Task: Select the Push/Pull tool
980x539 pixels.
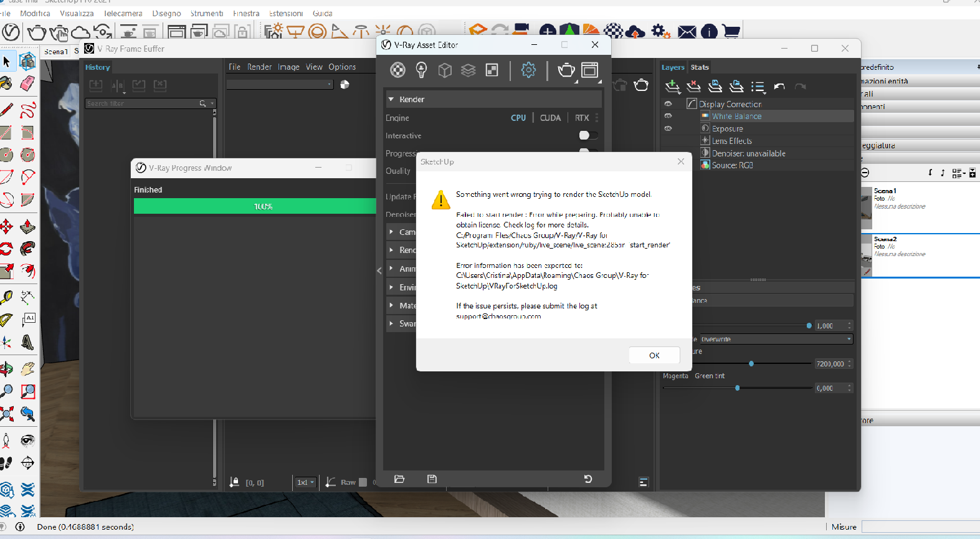Action: tap(27, 226)
